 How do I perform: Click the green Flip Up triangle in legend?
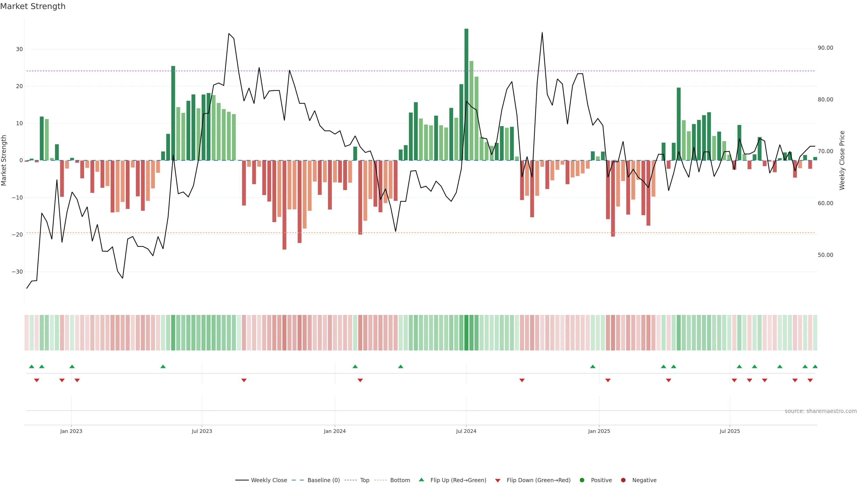[x=421, y=480]
